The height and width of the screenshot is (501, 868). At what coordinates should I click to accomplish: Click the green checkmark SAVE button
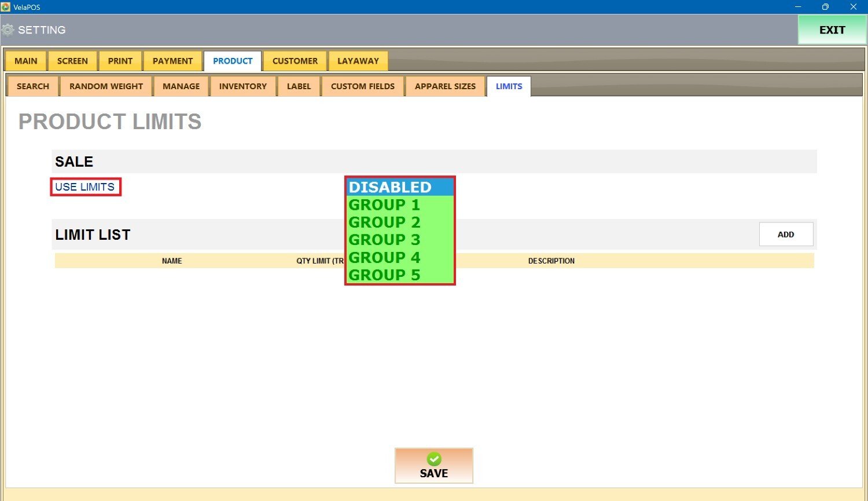(434, 466)
